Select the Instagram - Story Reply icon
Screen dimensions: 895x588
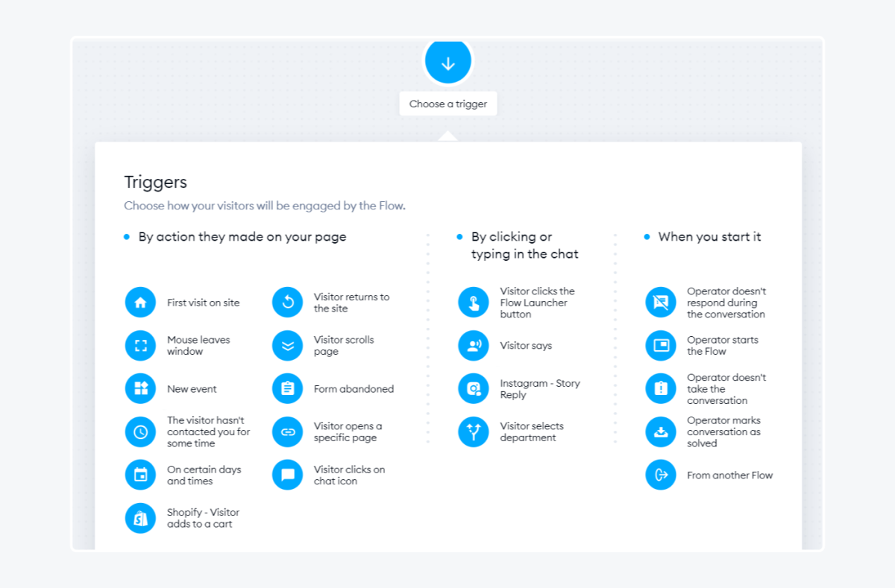pos(474,388)
